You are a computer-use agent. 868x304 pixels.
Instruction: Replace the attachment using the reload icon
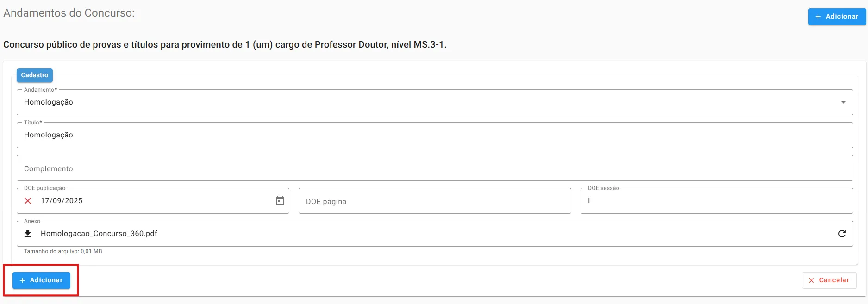tap(842, 234)
